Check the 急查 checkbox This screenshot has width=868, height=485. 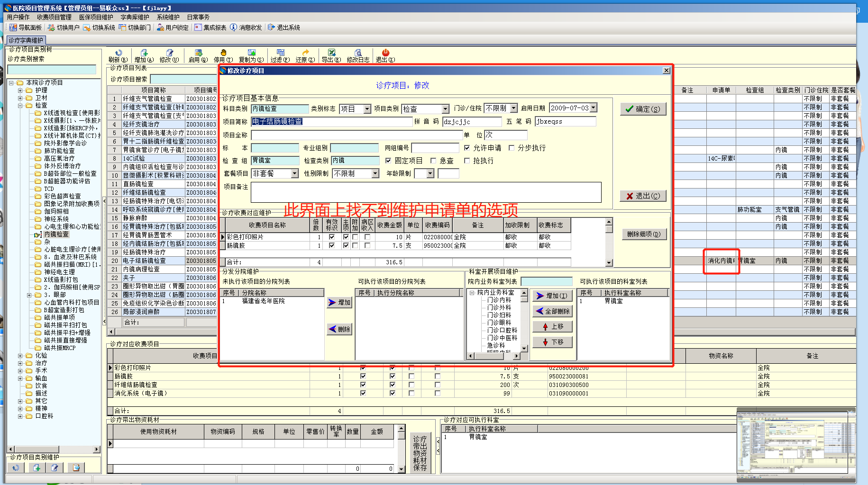pyautogui.click(x=433, y=161)
